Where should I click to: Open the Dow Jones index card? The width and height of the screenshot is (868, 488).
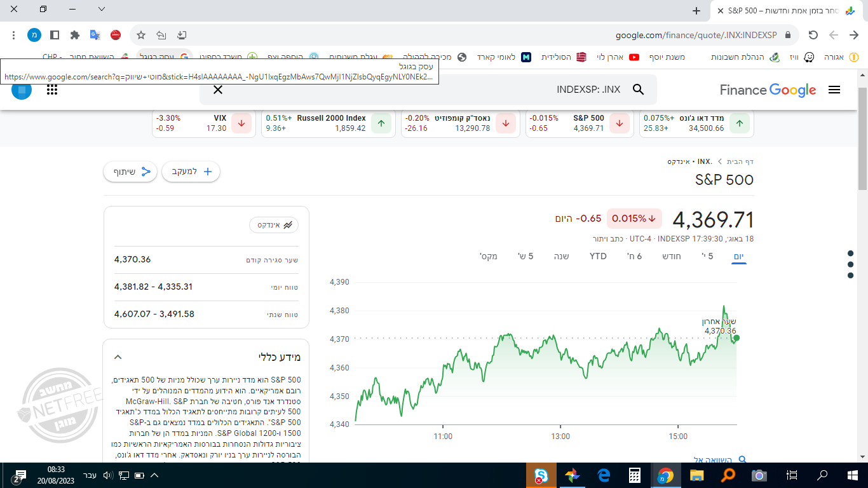[x=696, y=123]
